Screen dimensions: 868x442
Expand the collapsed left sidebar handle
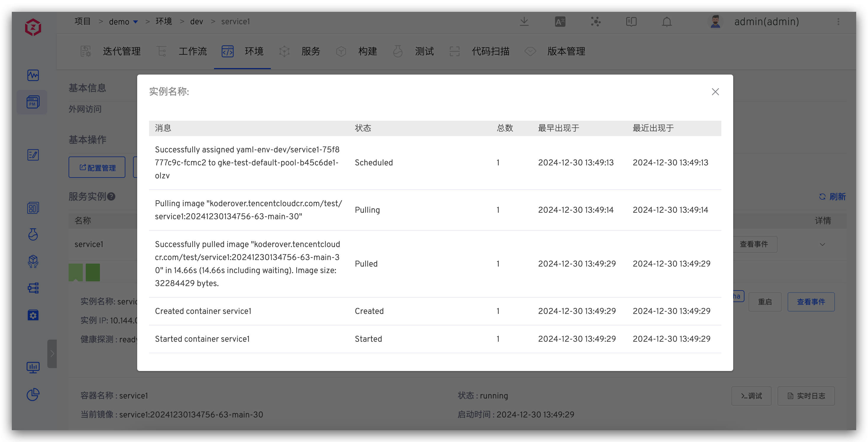click(52, 353)
